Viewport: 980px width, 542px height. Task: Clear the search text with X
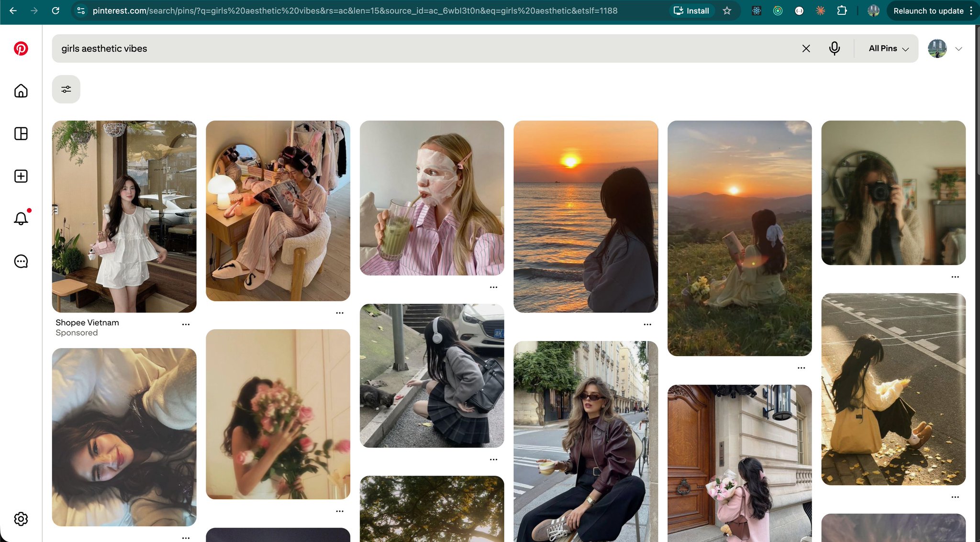[806, 48]
